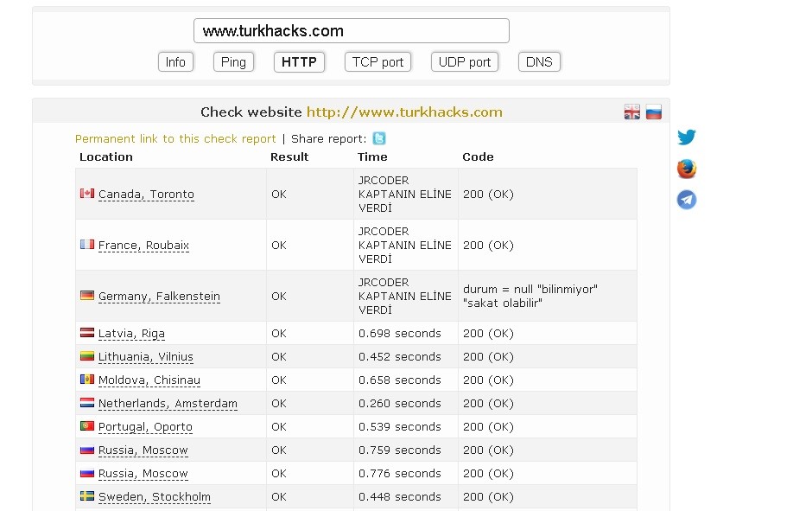Share report via small Twitter icon
Screen dimensions: 812x511
pos(379,138)
